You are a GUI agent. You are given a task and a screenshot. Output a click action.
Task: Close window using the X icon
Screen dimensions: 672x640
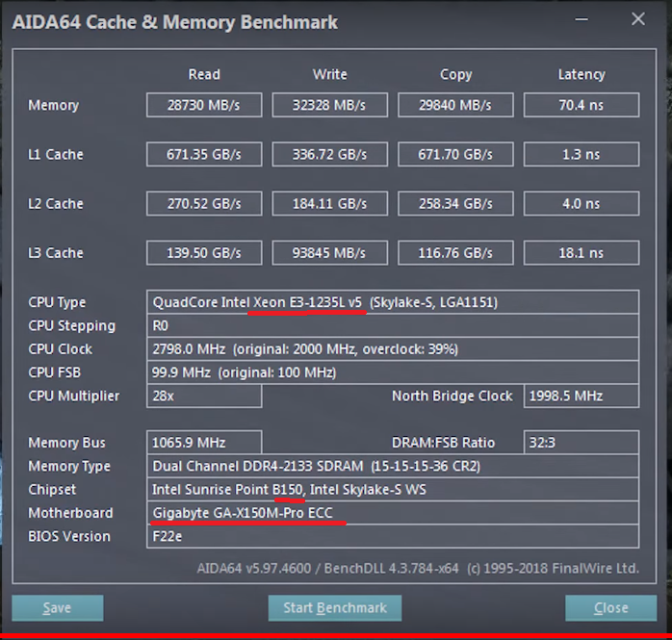(x=638, y=19)
